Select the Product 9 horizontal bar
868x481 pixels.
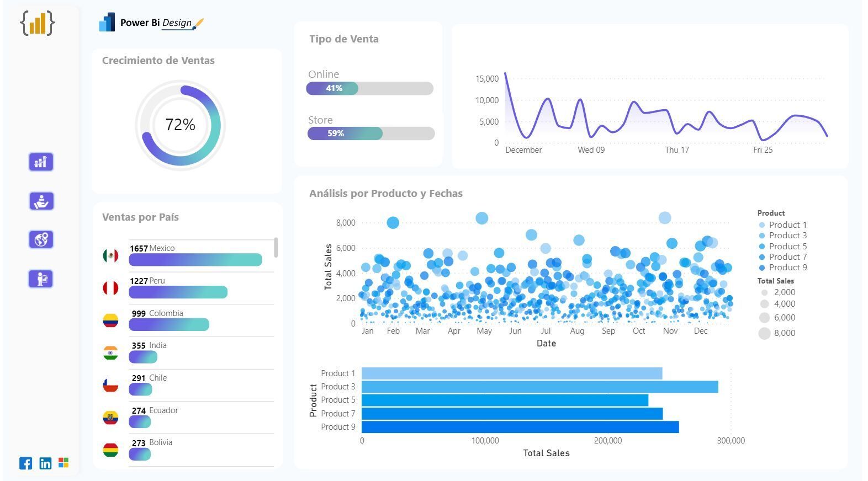pyautogui.click(x=520, y=427)
